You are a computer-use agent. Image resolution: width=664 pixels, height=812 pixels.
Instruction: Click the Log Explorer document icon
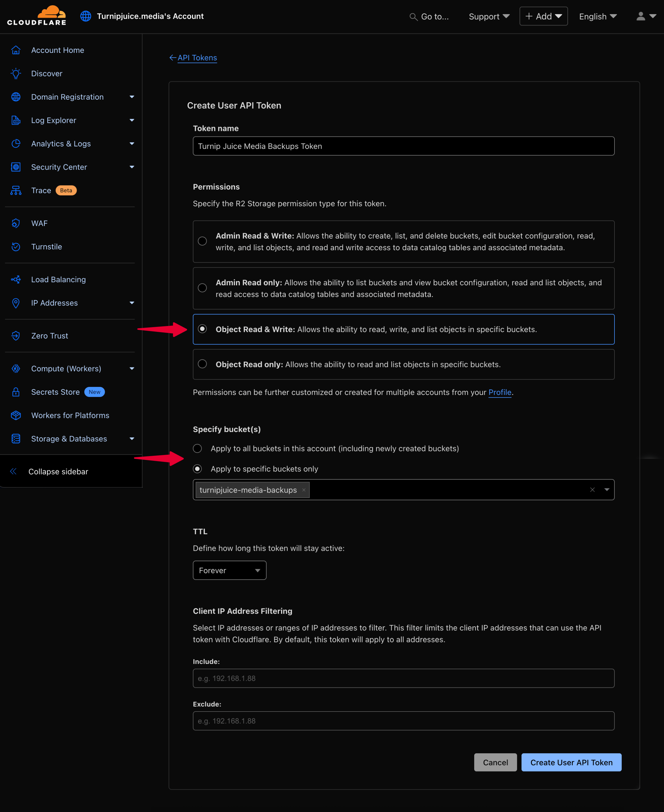point(16,120)
